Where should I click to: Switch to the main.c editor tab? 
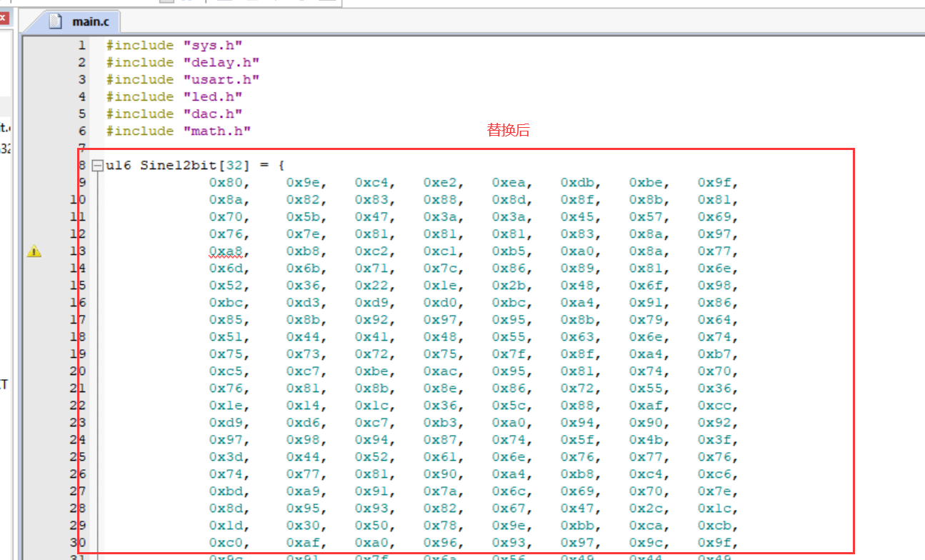point(70,21)
